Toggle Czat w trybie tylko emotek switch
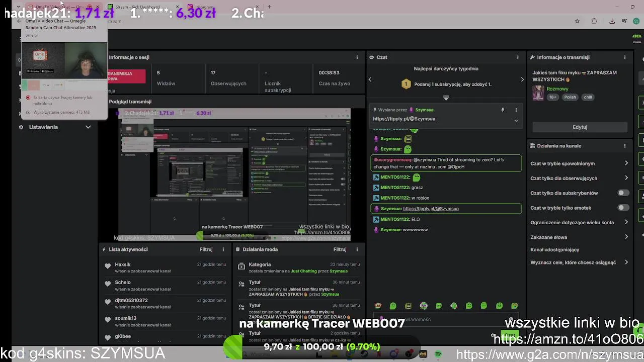This screenshot has width=644, height=362. click(623, 208)
